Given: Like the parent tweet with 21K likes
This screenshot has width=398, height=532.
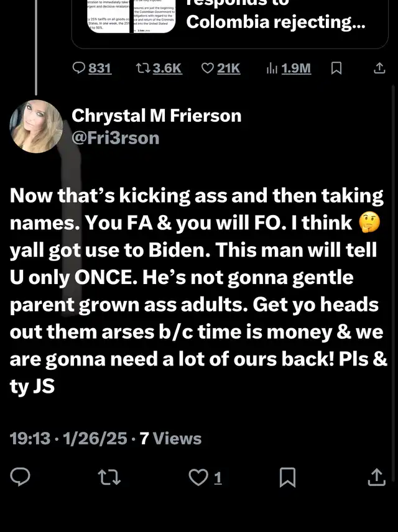Looking at the screenshot, I should point(208,68).
